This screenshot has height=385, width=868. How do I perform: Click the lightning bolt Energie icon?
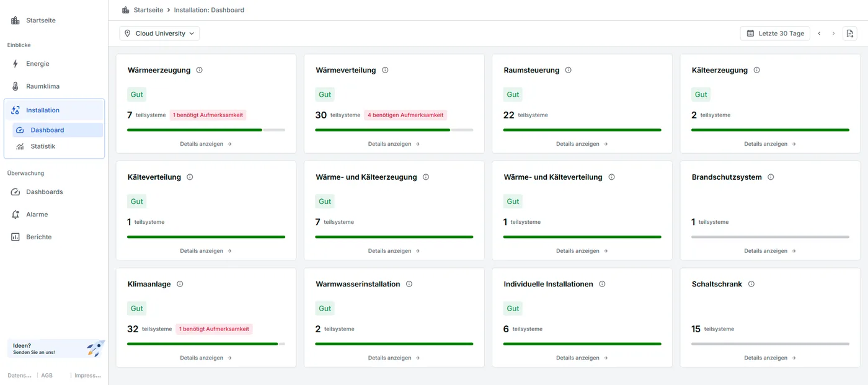(x=15, y=64)
